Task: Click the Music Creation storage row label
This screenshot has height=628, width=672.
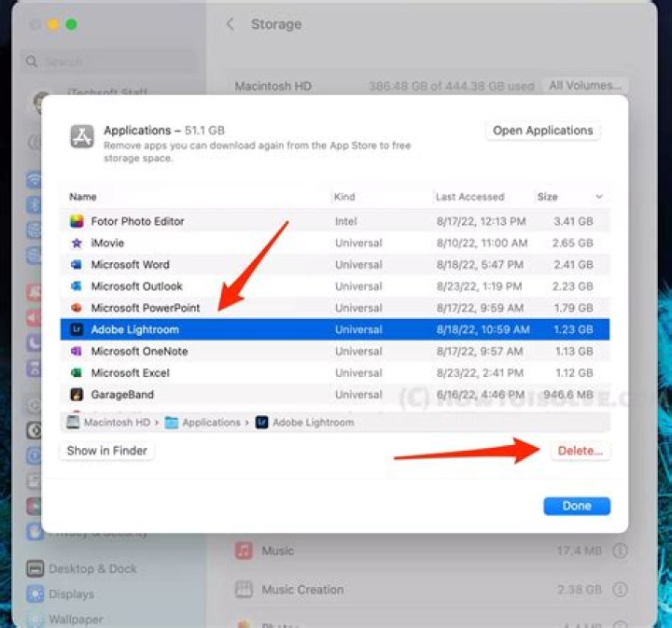Action: coord(302,590)
